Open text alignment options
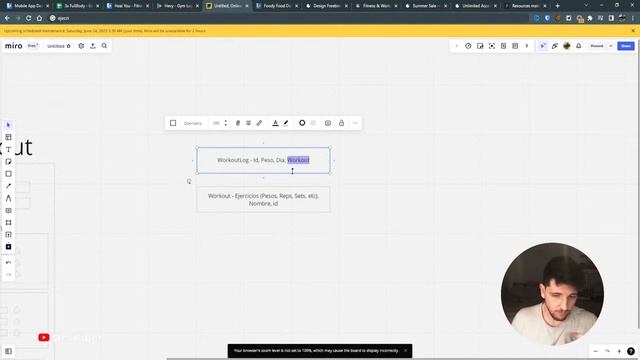640x360 pixels. (x=248, y=123)
